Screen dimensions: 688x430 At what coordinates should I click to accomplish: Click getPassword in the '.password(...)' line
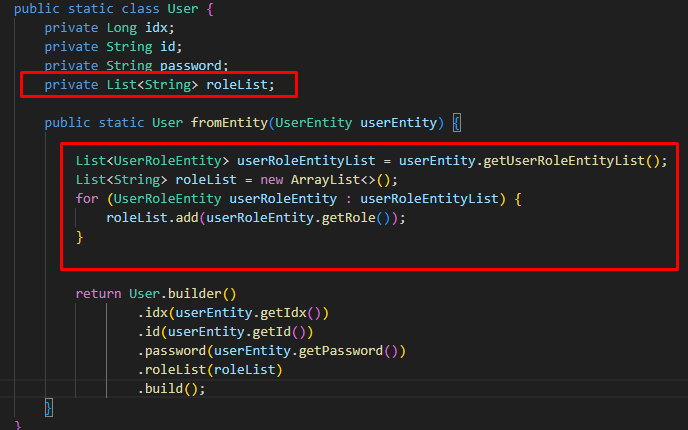coord(340,351)
